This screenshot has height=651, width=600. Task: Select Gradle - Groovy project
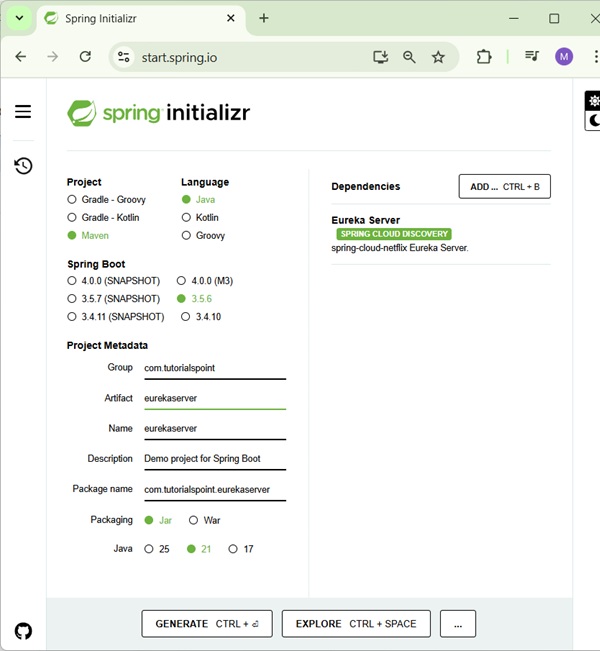[106, 200]
